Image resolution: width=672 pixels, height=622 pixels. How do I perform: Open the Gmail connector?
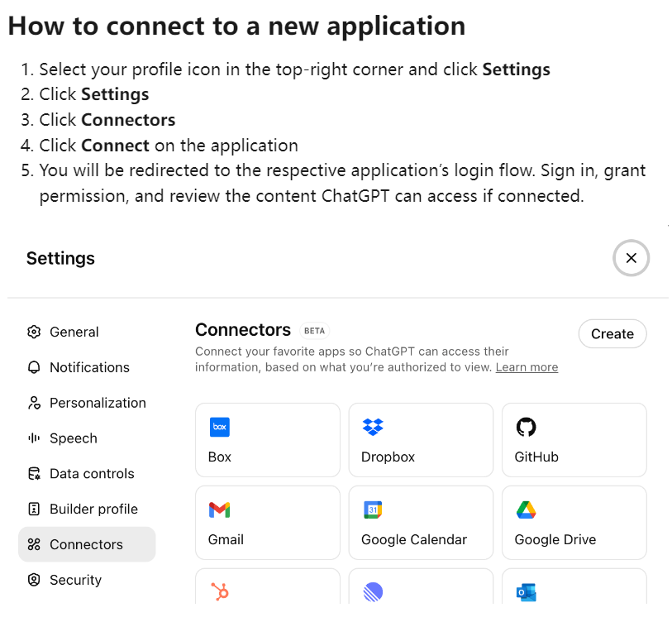[220, 510]
